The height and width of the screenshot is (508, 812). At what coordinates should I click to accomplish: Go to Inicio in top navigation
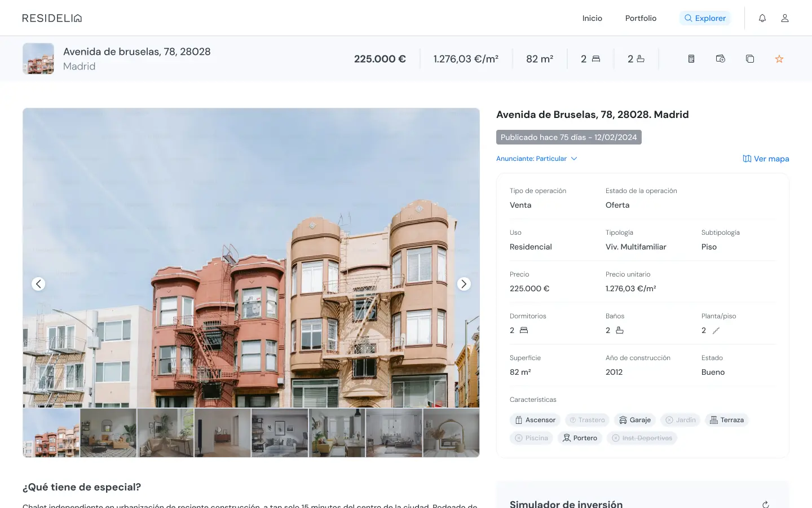tap(592, 18)
